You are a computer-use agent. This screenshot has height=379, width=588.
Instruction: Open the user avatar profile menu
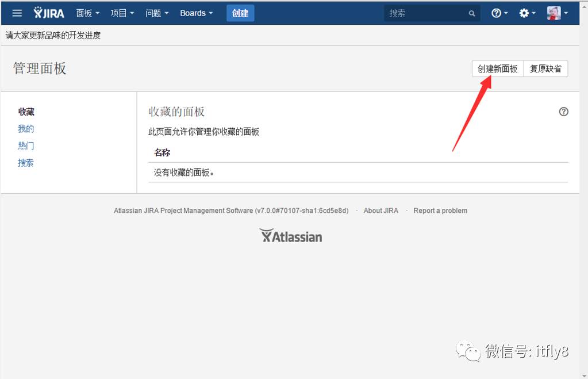point(558,13)
